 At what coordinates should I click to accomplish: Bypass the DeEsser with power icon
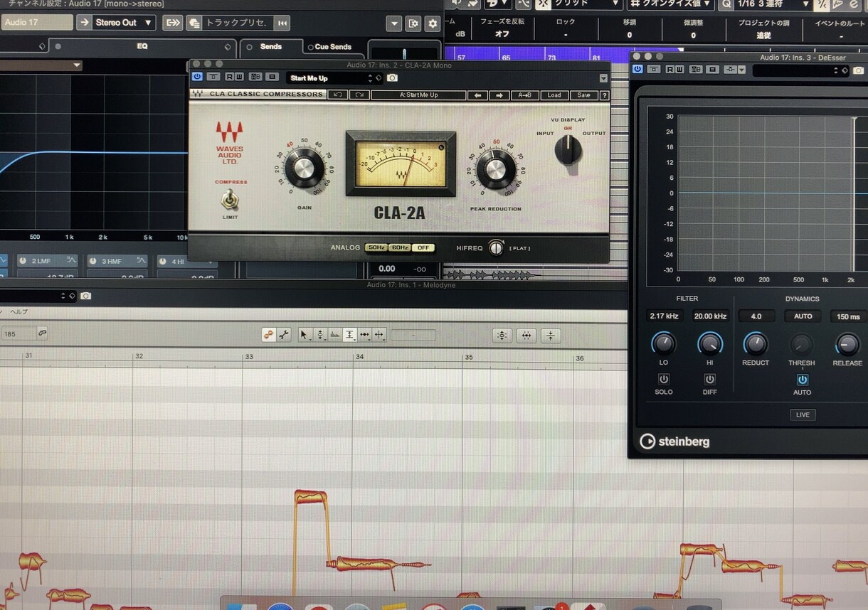tap(637, 69)
